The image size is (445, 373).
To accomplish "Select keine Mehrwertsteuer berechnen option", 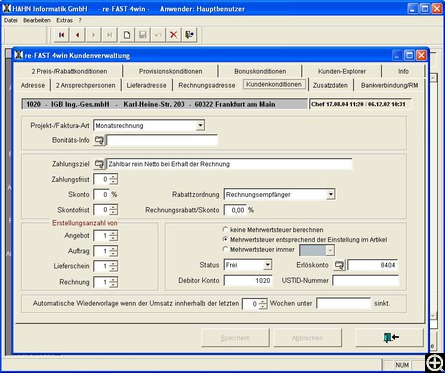I will (x=226, y=230).
